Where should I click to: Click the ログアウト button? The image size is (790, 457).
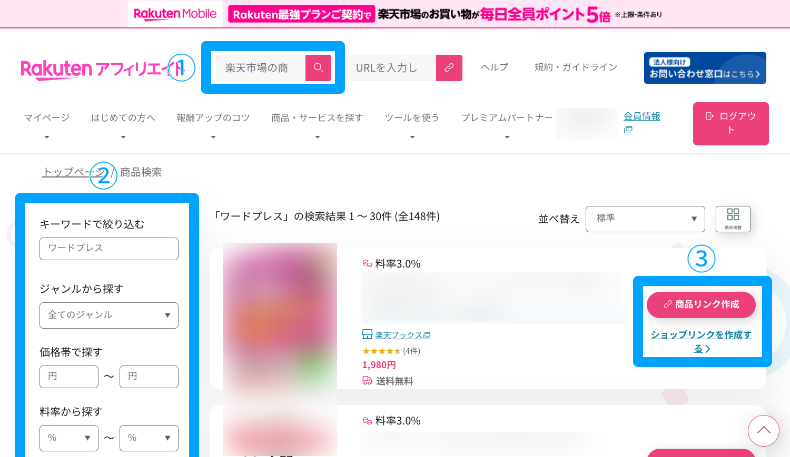[x=731, y=123]
